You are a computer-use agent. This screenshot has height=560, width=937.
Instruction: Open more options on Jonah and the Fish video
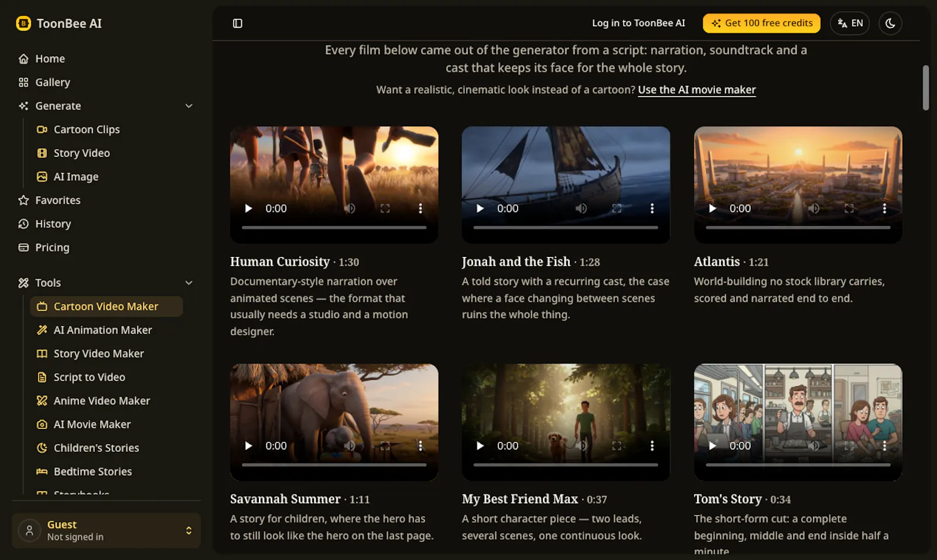[652, 208]
